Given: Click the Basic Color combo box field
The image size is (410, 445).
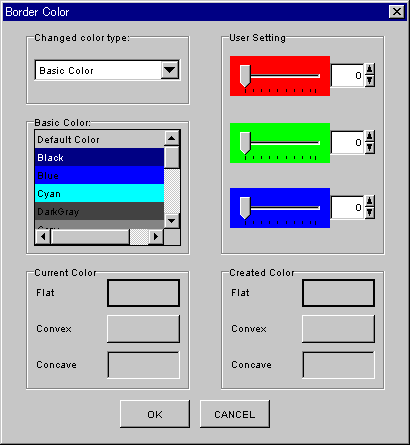Looking at the screenshot, I should [107, 70].
